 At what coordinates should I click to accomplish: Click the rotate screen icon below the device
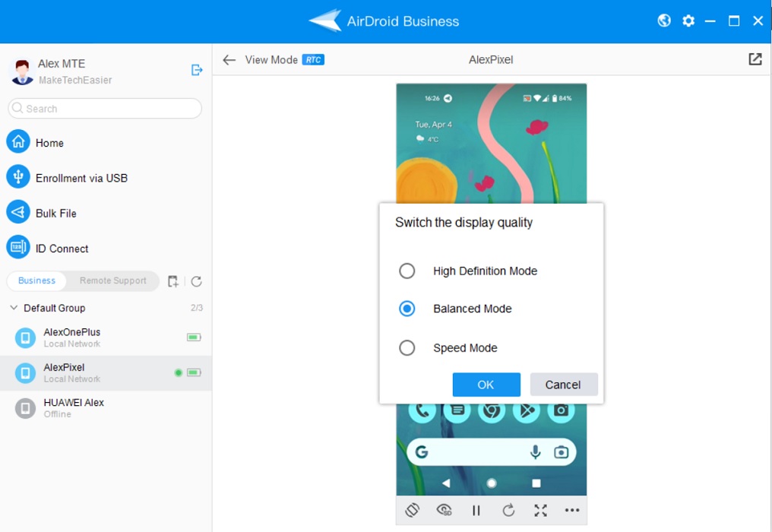click(413, 510)
